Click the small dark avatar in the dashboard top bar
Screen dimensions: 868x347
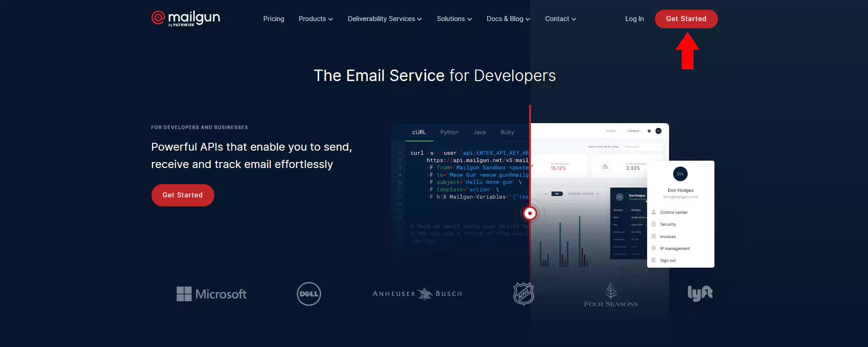point(659,131)
